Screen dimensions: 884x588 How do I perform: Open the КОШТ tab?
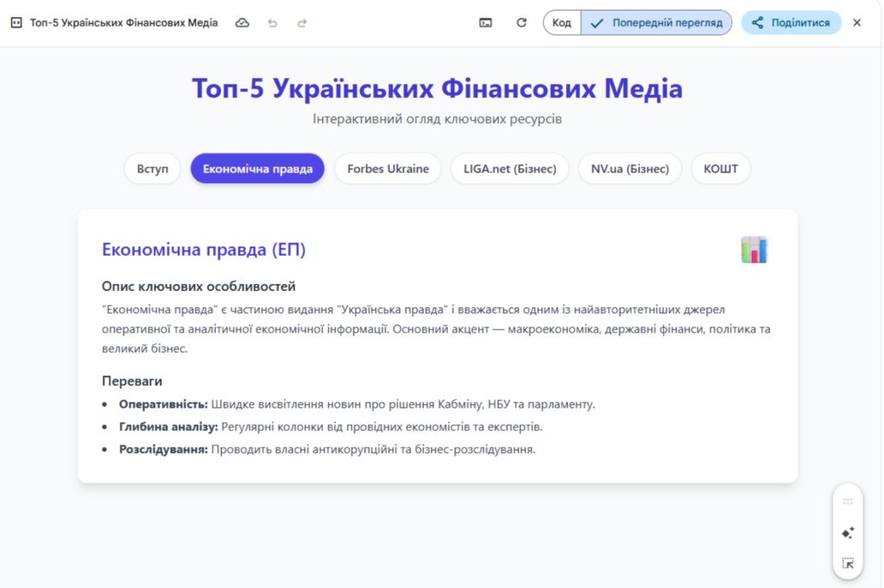pos(721,168)
